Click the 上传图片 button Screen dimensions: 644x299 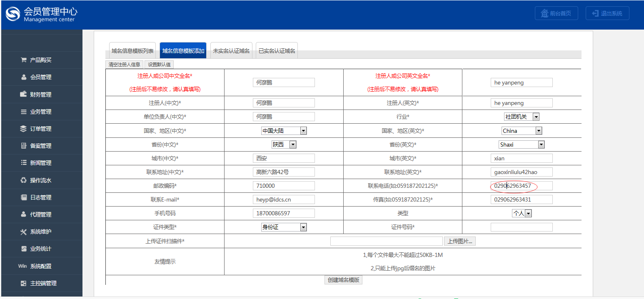(x=459, y=241)
